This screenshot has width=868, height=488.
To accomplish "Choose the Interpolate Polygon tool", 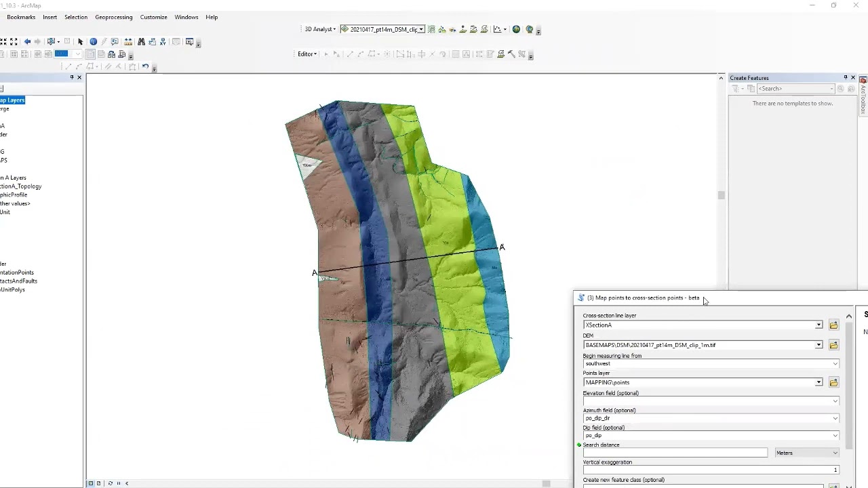I will click(x=484, y=29).
